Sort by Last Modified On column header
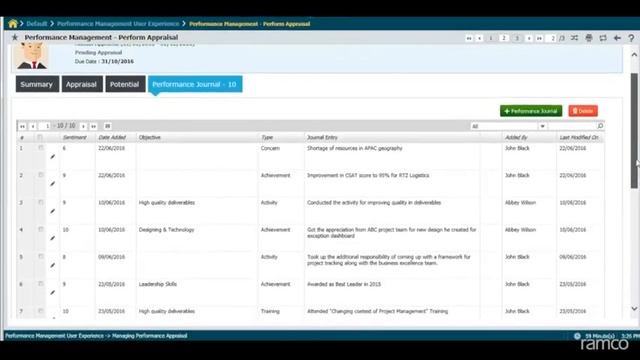640x360 pixels. tap(579, 138)
